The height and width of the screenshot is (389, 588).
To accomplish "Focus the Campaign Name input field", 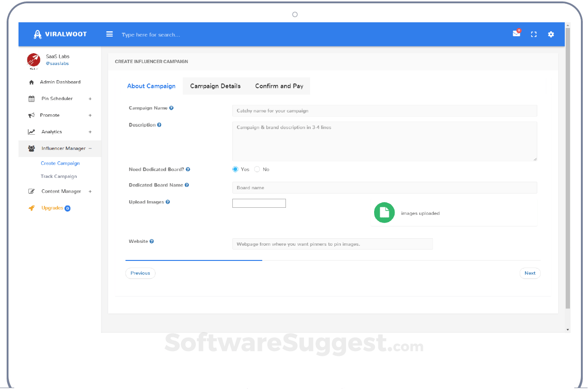I will click(384, 111).
